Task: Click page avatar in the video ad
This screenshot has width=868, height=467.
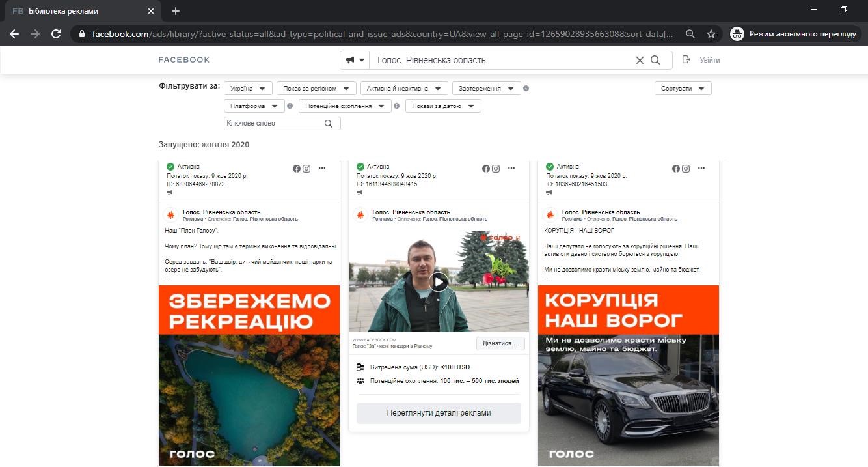Action: pos(360,215)
